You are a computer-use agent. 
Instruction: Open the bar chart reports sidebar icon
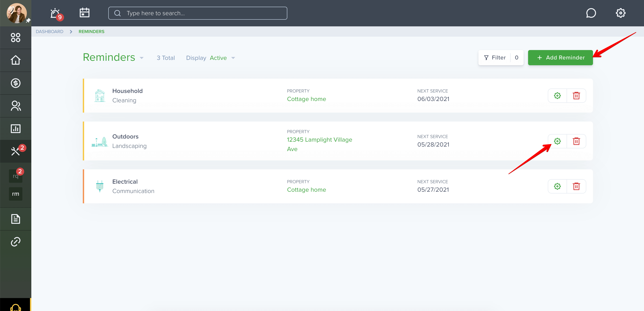tap(15, 128)
